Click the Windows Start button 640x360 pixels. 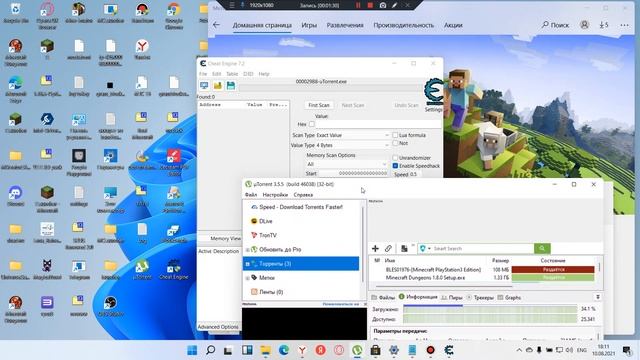[192, 350]
